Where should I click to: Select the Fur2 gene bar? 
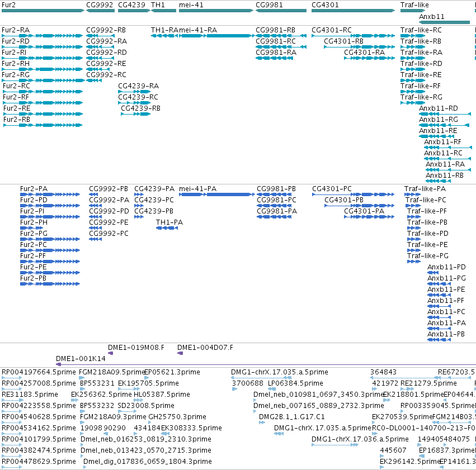click(43, 11)
